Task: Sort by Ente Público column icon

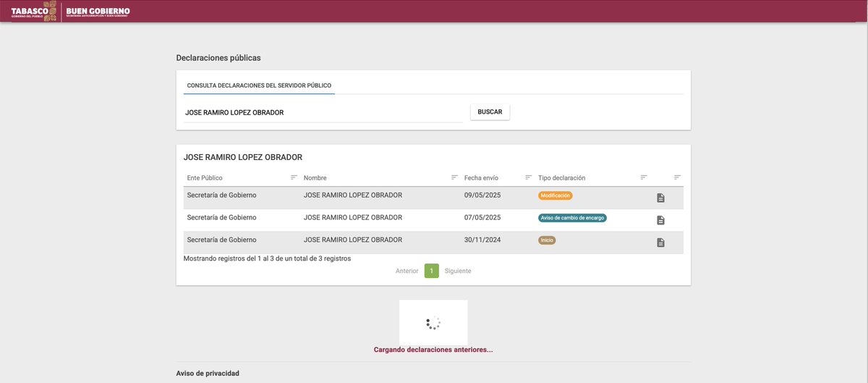Action: pos(294,177)
